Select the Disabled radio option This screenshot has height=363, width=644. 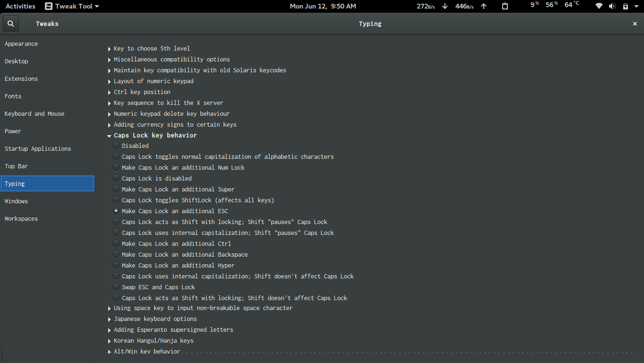point(116,146)
